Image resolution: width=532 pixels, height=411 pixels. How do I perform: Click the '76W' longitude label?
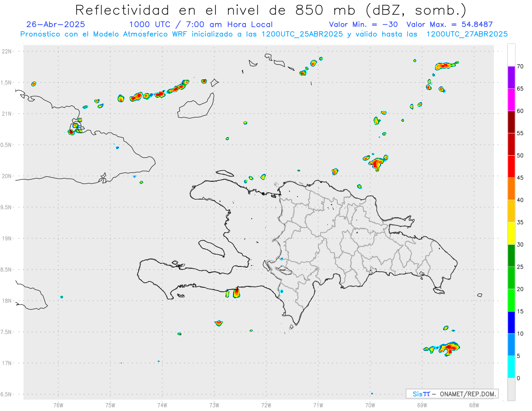(58, 405)
